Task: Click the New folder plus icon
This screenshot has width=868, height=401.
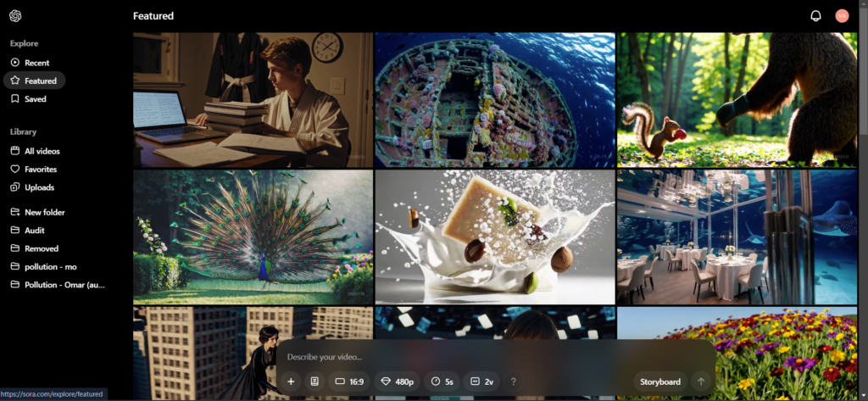Action: [15, 212]
